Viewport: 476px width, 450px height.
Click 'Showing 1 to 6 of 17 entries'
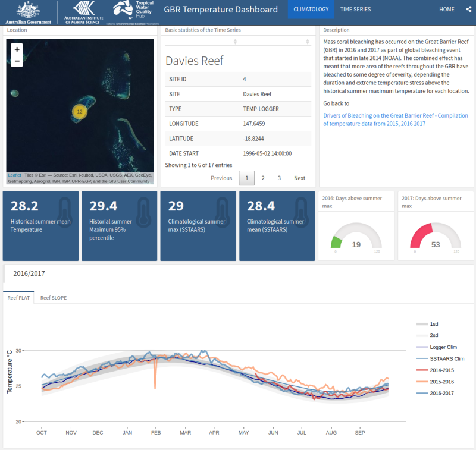coord(199,165)
